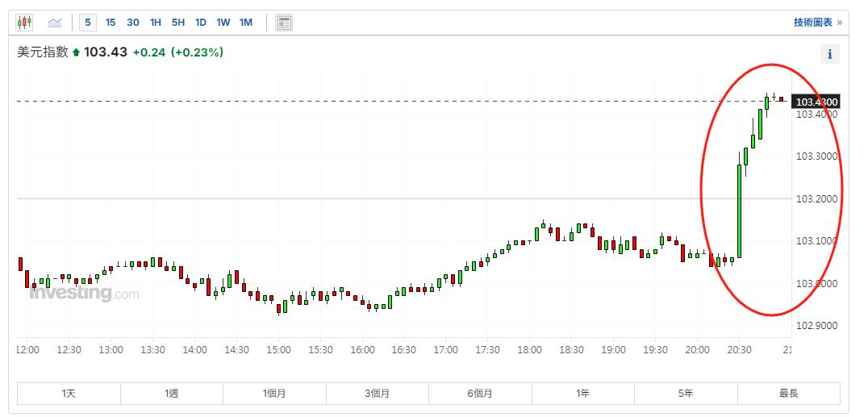Viewport: 868px width, 417px height.
Task: Click the 103.43 current price label
Action: (x=816, y=102)
